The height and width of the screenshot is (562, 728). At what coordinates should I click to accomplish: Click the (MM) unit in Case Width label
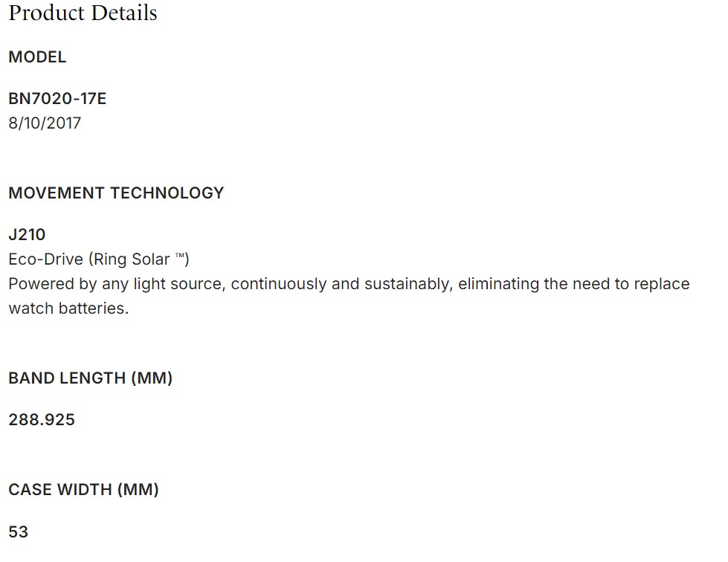(x=140, y=490)
